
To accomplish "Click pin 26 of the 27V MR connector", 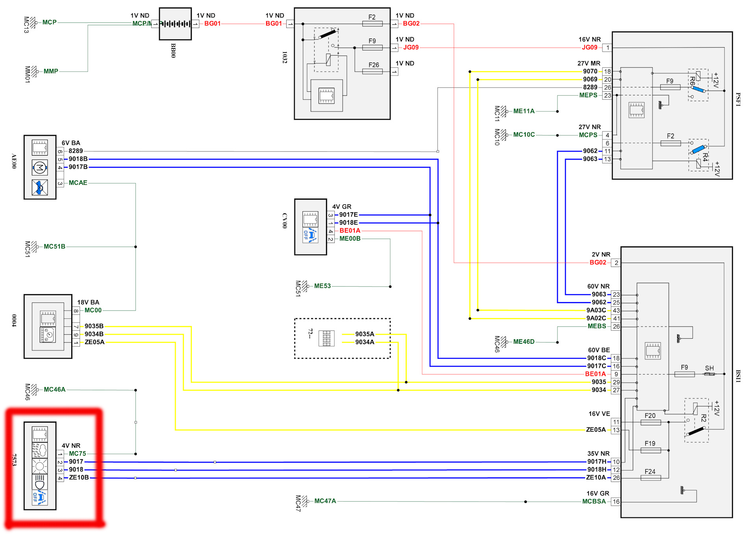I will click(x=608, y=87).
